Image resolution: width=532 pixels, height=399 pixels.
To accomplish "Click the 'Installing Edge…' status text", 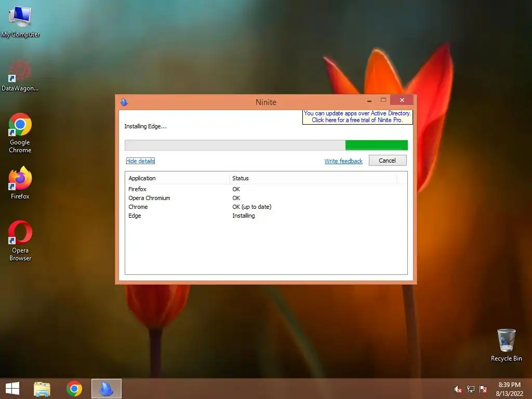I will point(145,126).
